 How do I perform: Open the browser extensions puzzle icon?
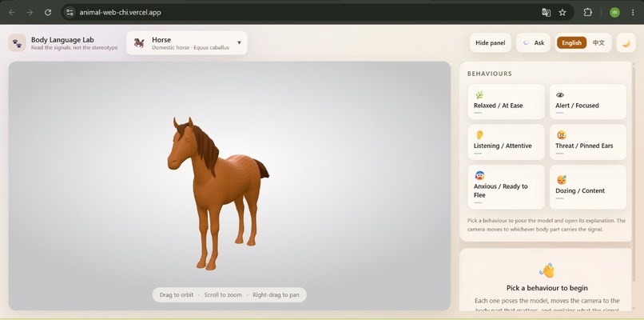coord(588,12)
